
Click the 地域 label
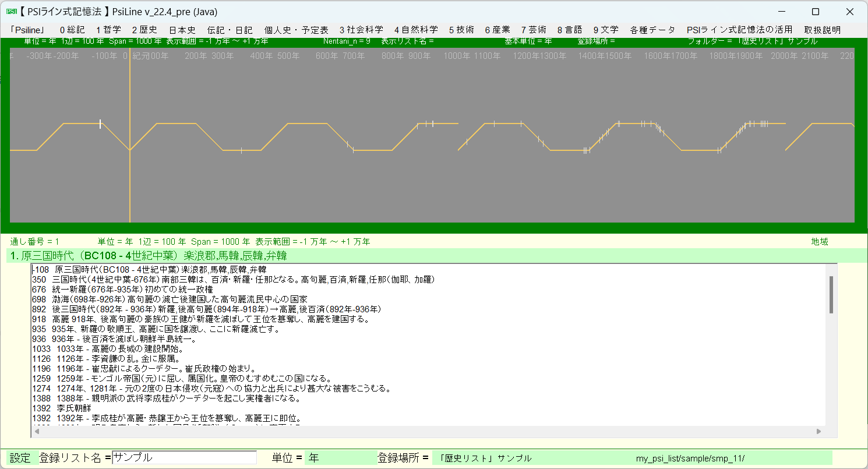pyautogui.click(x=820, y=242)
